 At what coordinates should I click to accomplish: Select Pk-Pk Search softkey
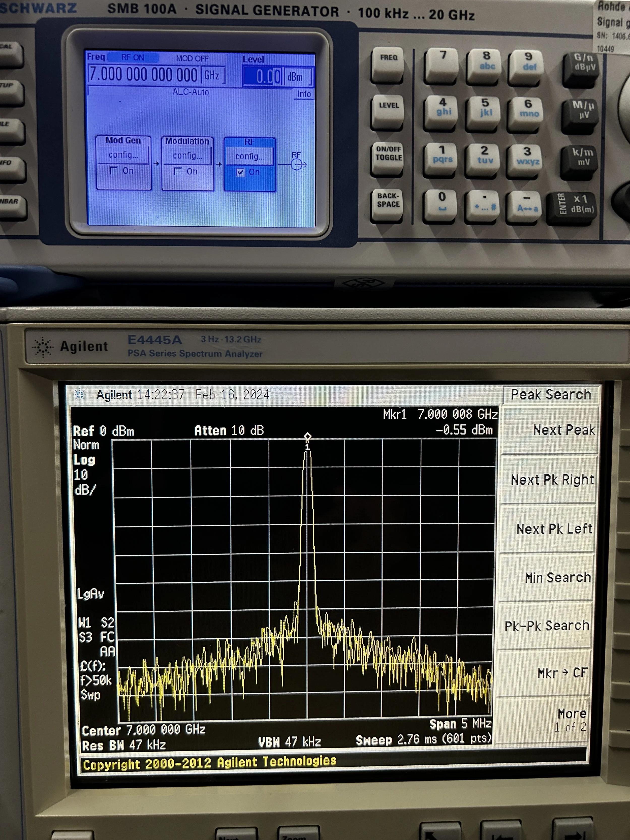[x=545, y=626]
